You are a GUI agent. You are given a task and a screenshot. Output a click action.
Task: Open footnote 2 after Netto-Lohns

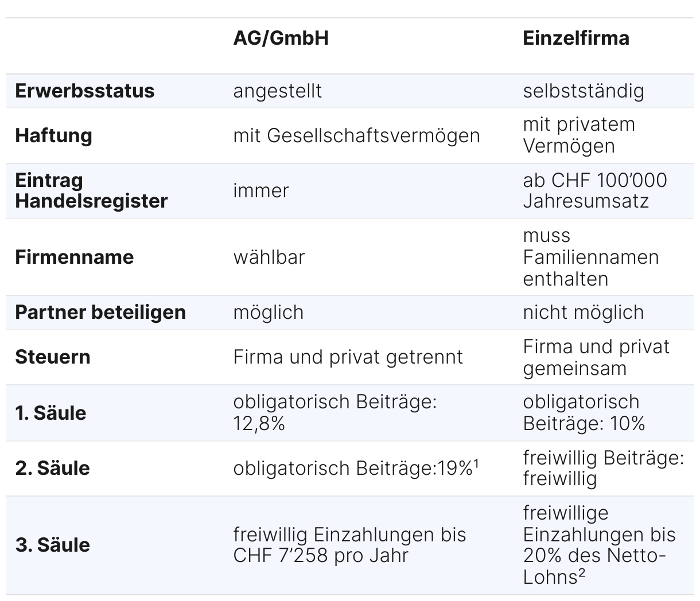pyautogui.click(x=581, y=572)
